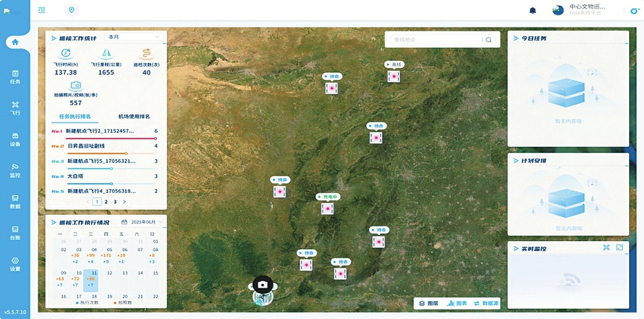Expand the 本月 period dropdown
644x319 pixels.
coord(134,37)
